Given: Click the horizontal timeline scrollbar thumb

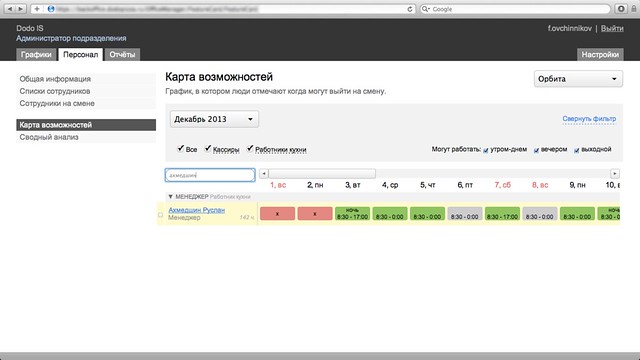Looking at the screenshot, I should (322, 173).
